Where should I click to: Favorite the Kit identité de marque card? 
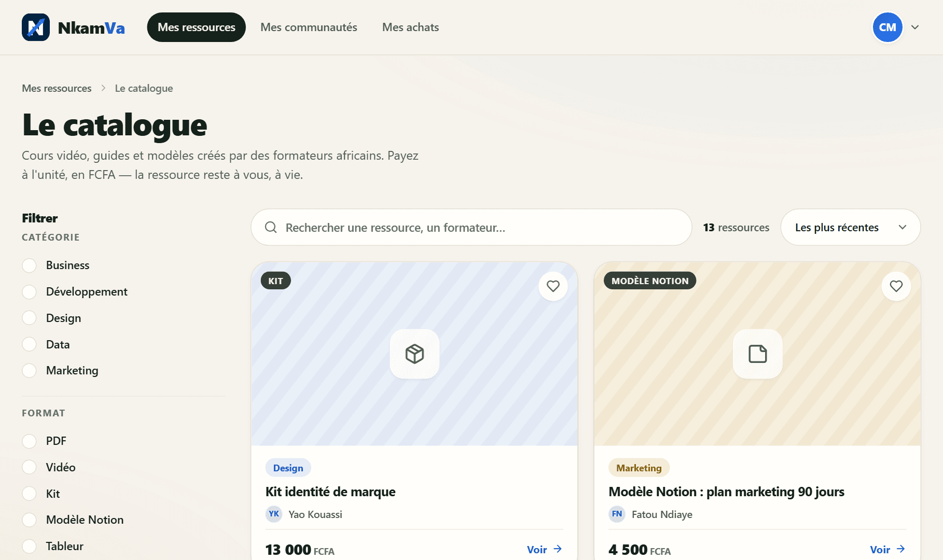coord(553,286)
